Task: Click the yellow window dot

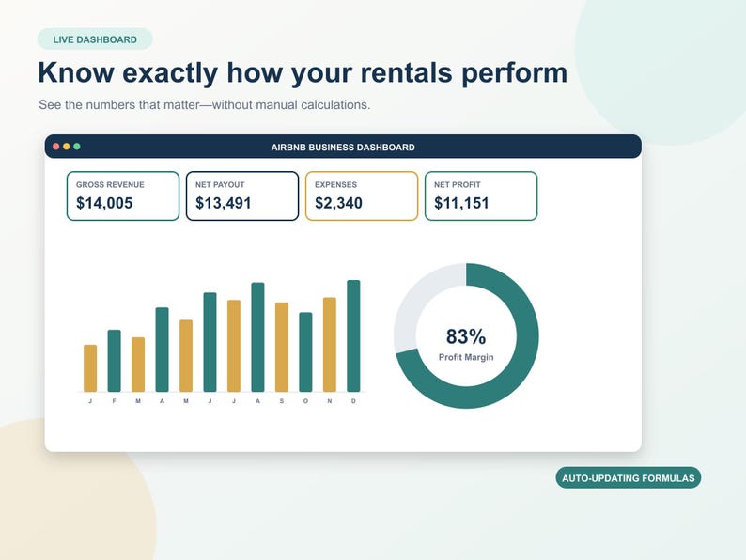Action: (66, 146)
